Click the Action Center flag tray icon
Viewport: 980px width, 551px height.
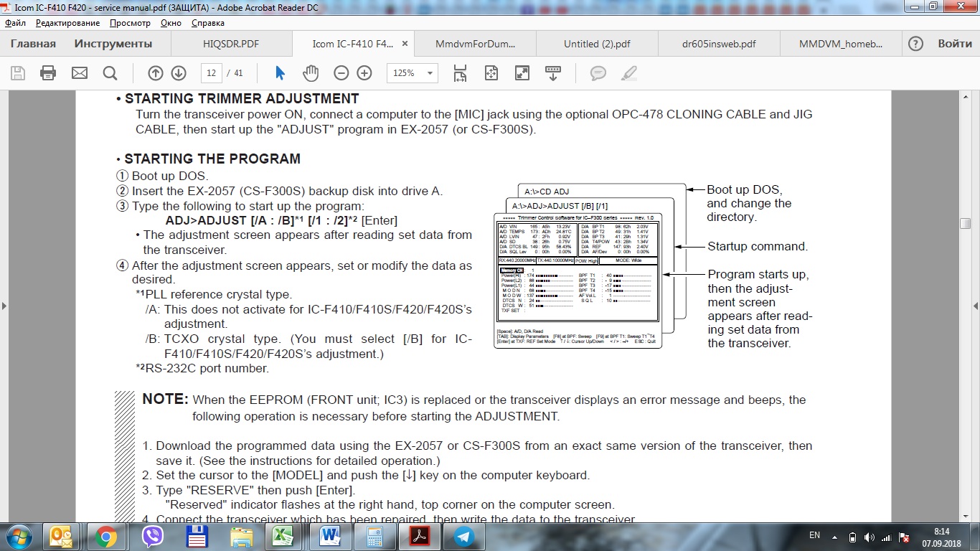[x=905, y=537]
